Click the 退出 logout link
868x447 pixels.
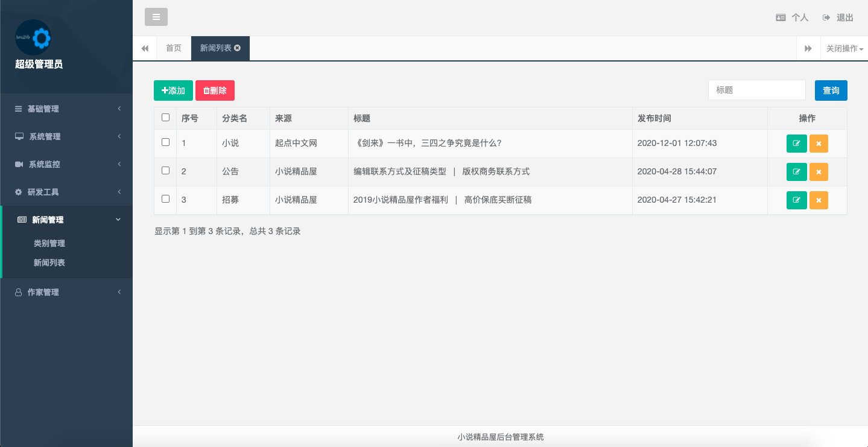[x=838, y=17]
